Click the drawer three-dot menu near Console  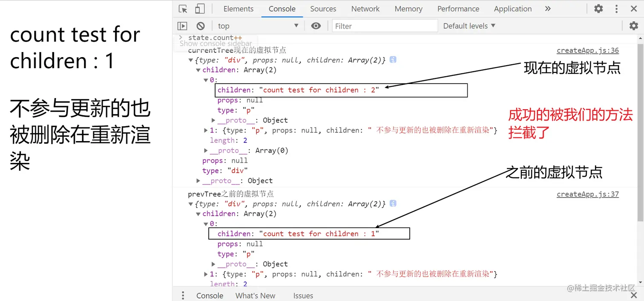click(x=183, y=295)
